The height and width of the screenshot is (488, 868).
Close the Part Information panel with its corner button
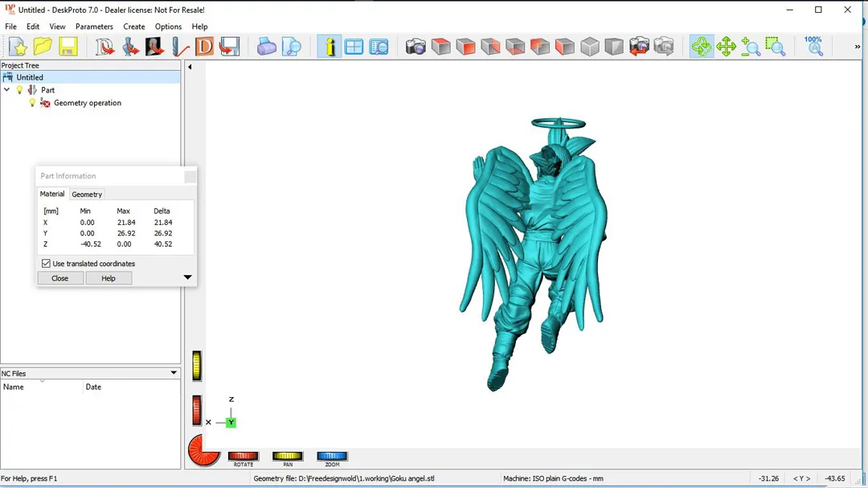point(190,177)
